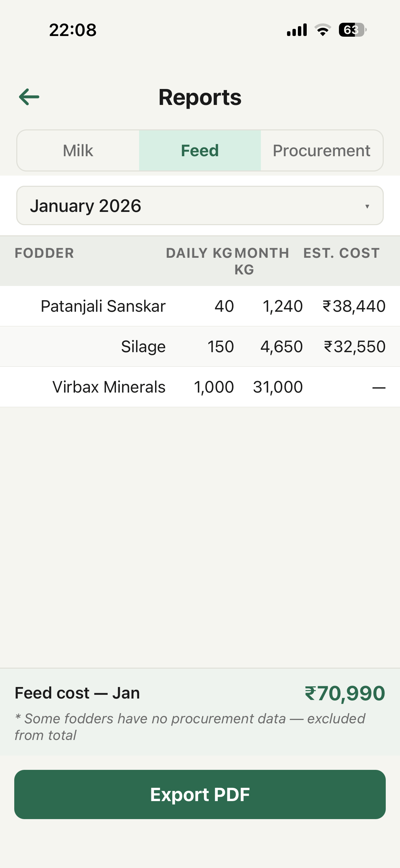Screen dimensions: 400x868
Task: Open the January 2026 month dropdown
Action: pos(200,206)
